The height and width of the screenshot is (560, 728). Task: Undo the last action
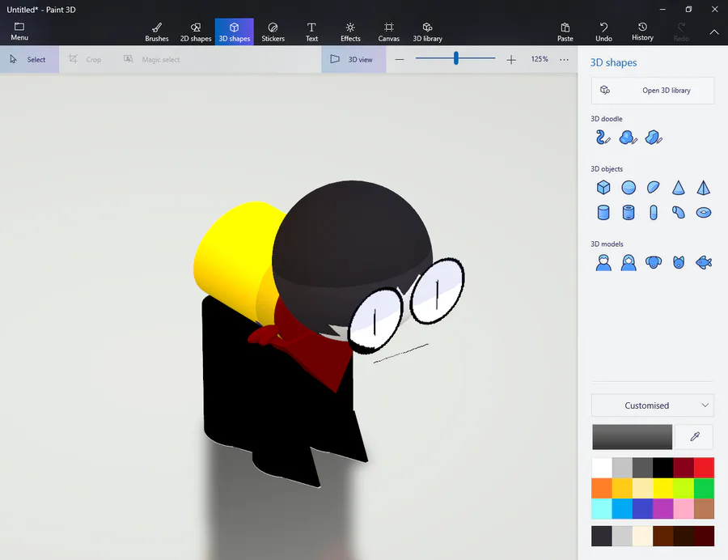603,32
